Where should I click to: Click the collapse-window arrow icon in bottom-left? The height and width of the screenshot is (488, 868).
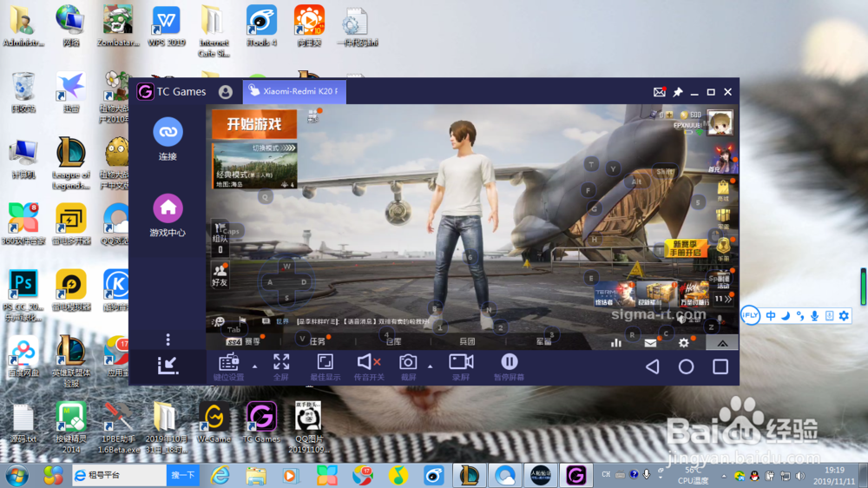pos(168,365)
